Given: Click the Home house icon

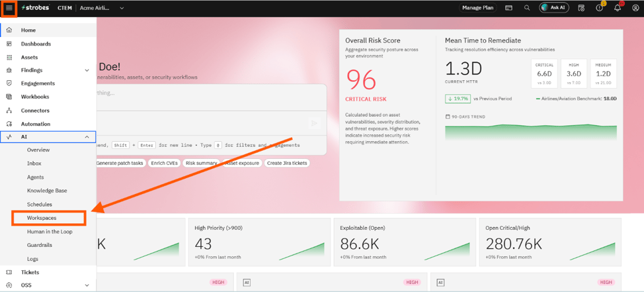Looking at the screenshot, I should (x=9, y=30).
